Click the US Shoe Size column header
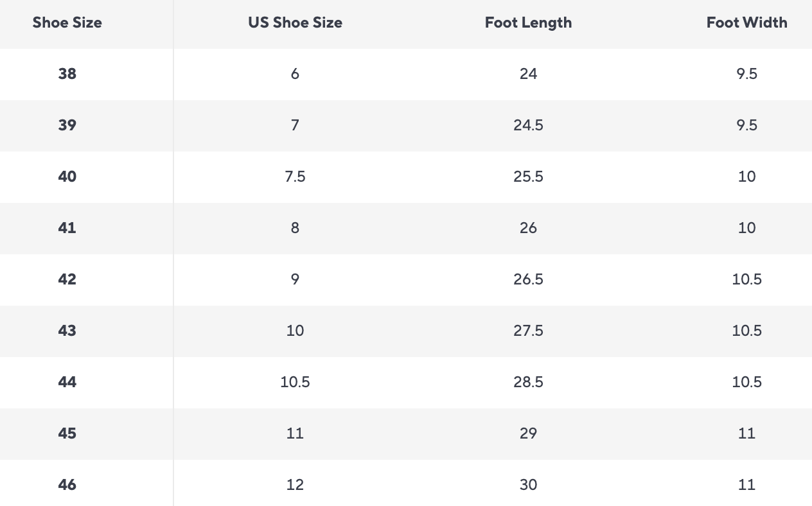The image size is (812, 506). point(295,22)
